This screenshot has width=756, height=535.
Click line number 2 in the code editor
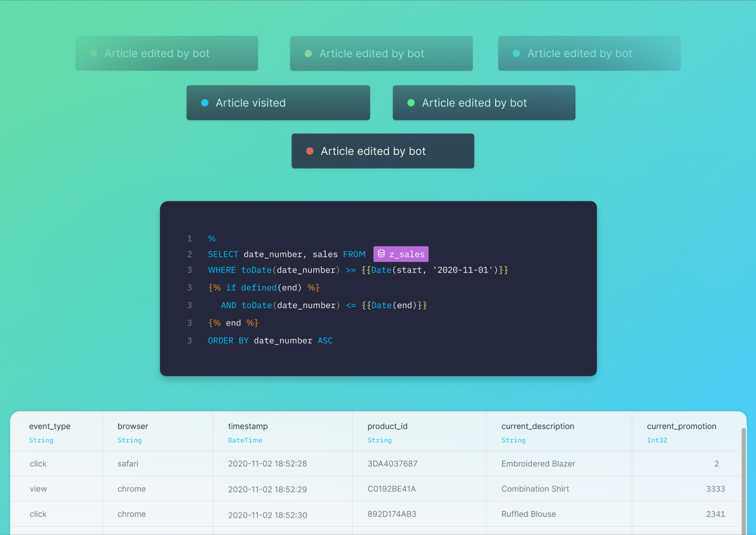point(190,254)
